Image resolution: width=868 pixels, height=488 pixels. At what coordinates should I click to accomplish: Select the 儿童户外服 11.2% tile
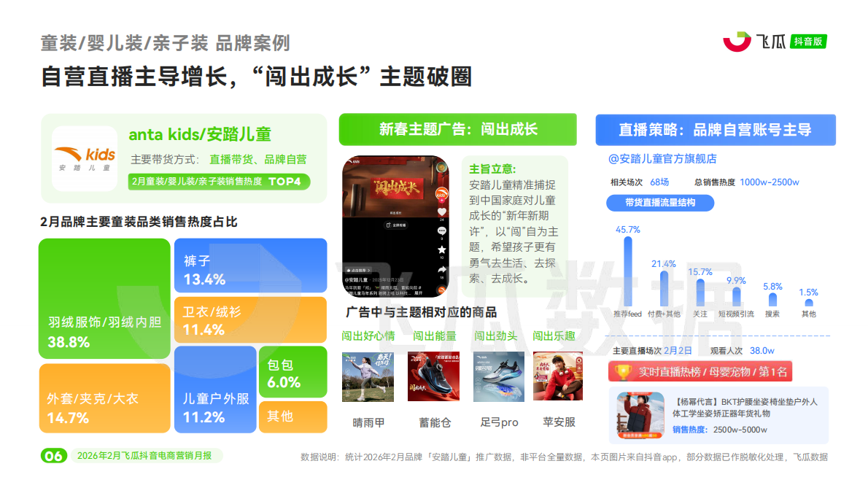coord(215,390)
